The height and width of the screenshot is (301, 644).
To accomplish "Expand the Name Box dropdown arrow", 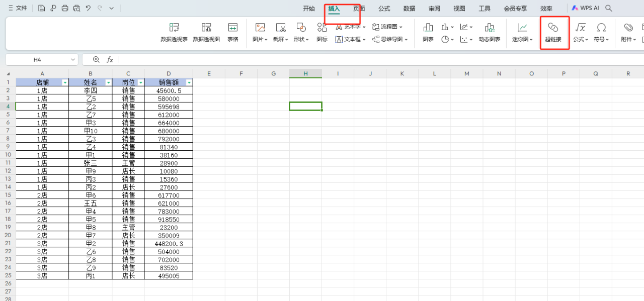I will 73,59.
